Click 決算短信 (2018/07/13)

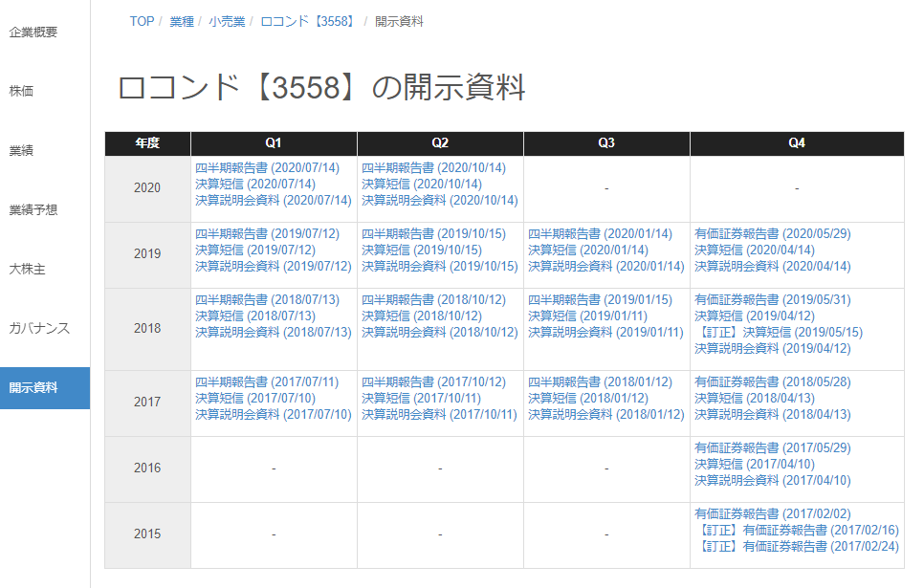click(x=255, y=316)
